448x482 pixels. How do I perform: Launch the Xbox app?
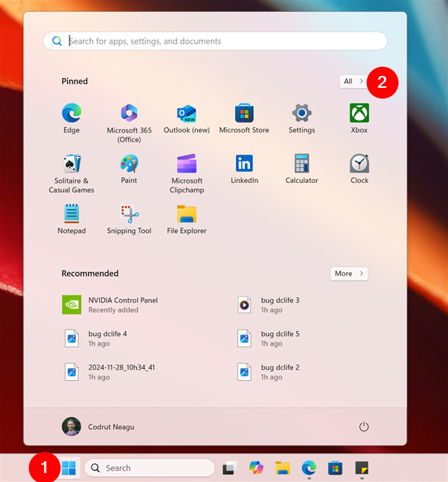359,119
